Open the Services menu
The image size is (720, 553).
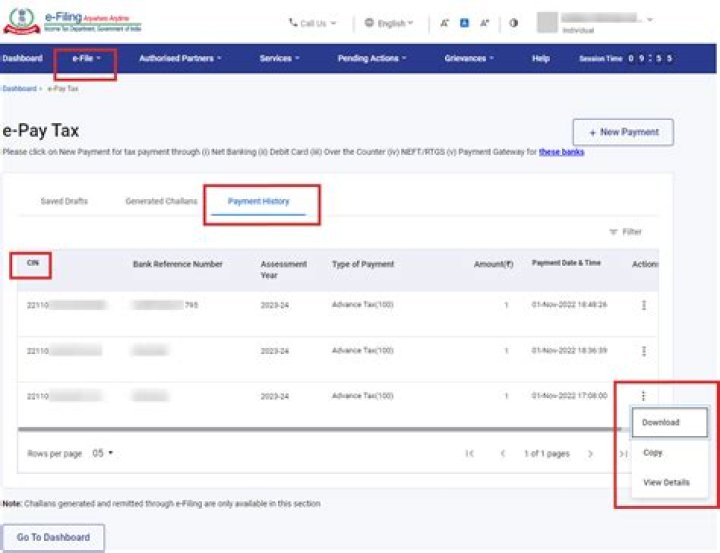click(x=279, y=58)
